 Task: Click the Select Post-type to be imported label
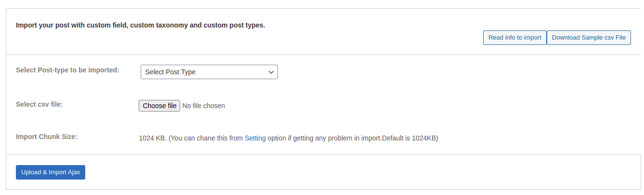pyautogui.click(x=67, y=70)
